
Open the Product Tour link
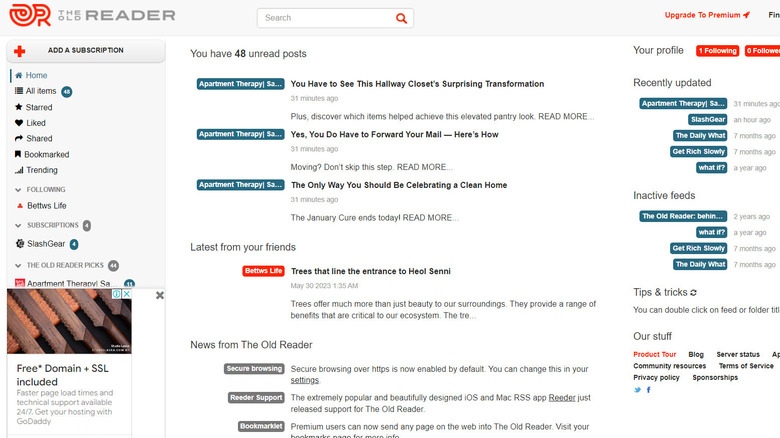[x=655, y=354]
